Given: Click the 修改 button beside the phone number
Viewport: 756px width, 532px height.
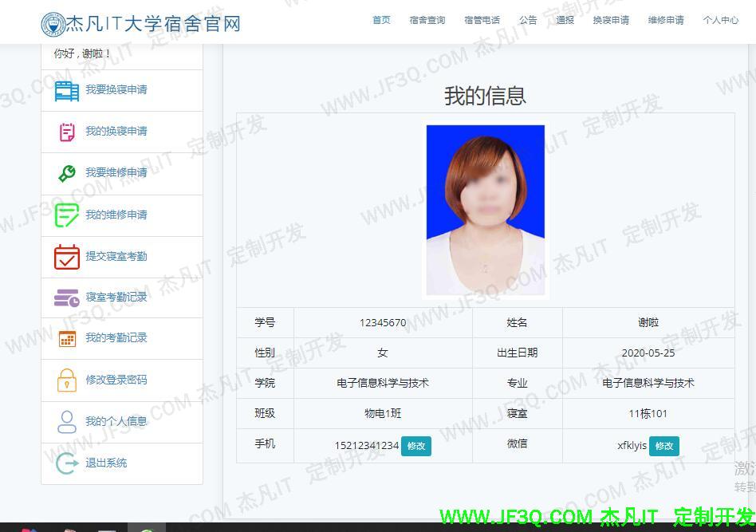Looking at the screenshot, I should (x=415, y=447).
